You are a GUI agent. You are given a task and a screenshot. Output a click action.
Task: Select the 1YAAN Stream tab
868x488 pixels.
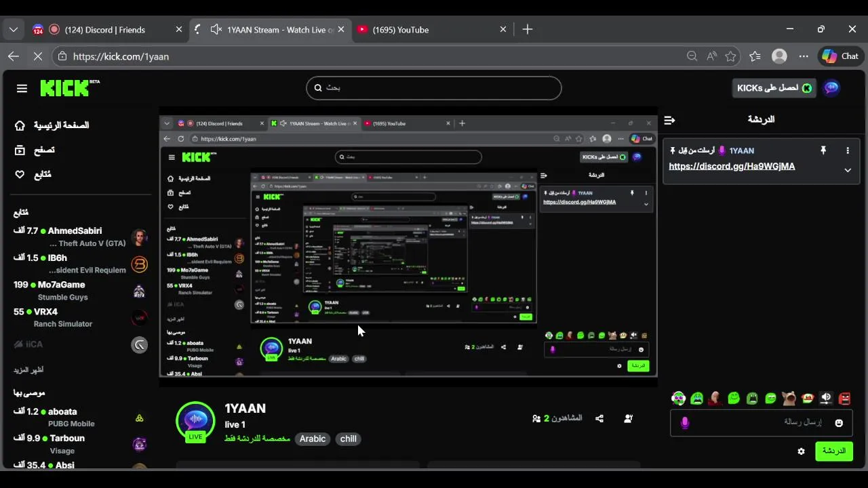(x=270, y=30)
